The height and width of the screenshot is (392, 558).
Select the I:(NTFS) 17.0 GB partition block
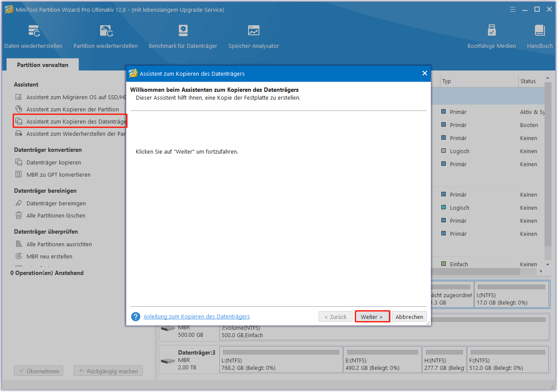[512, 295]
